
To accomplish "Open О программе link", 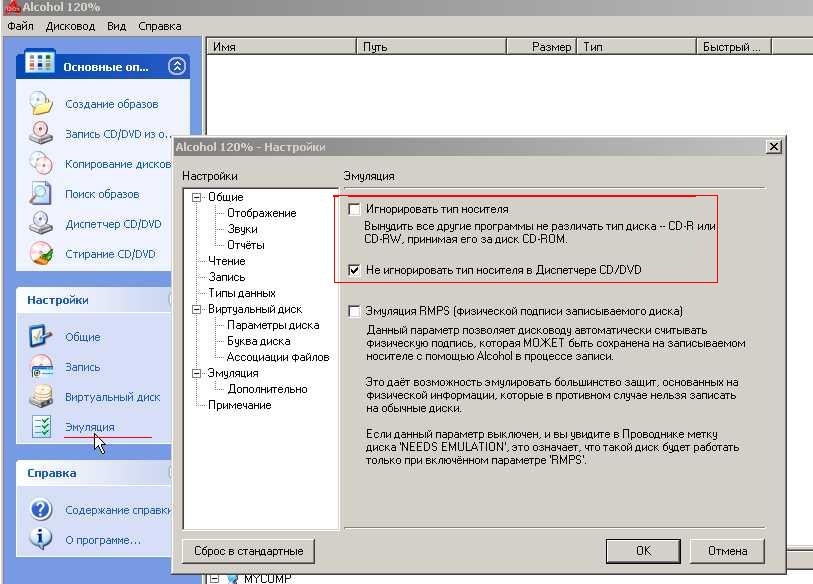I will pyautogui.click(x=103, y=540).
